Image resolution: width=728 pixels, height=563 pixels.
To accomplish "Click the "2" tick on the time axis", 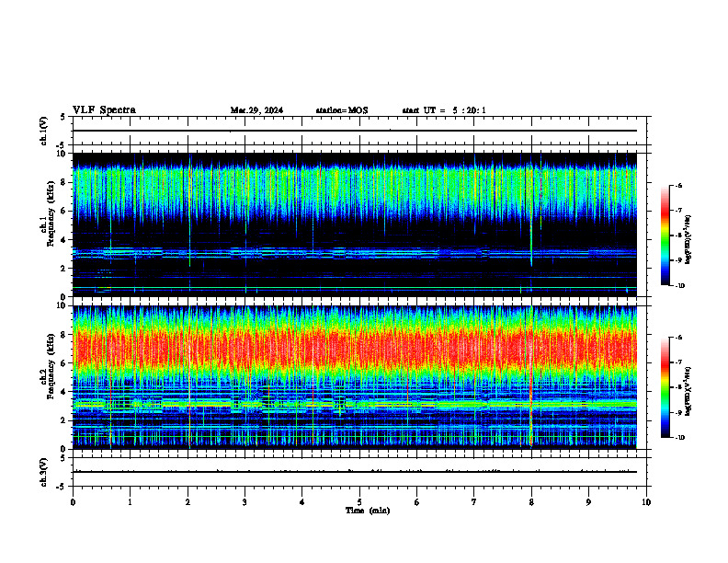I will tap(188, 502).
